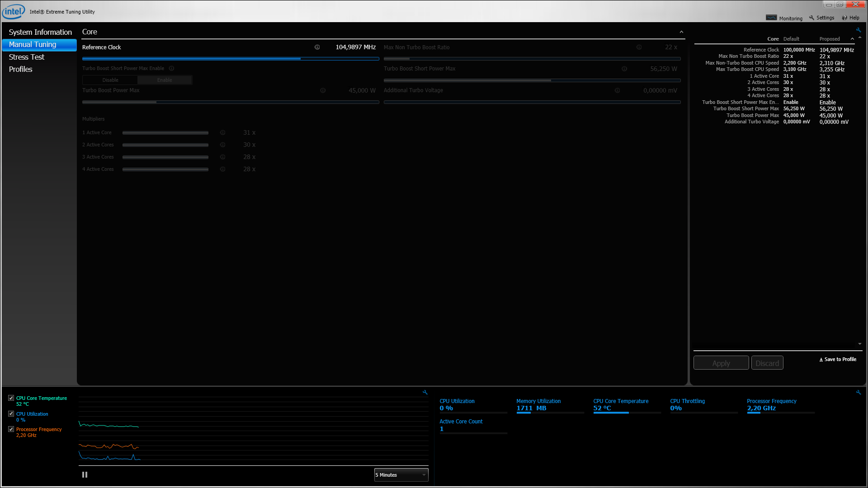
Task: Adjust the 1 Active Core multiplier slider
Action: click(165, 133)
